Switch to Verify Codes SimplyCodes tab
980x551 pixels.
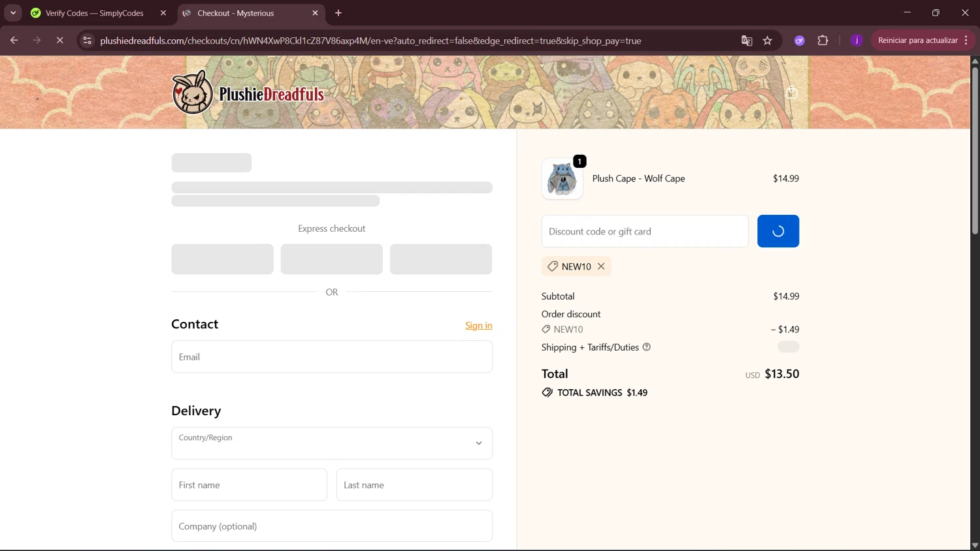pos(94,13)
